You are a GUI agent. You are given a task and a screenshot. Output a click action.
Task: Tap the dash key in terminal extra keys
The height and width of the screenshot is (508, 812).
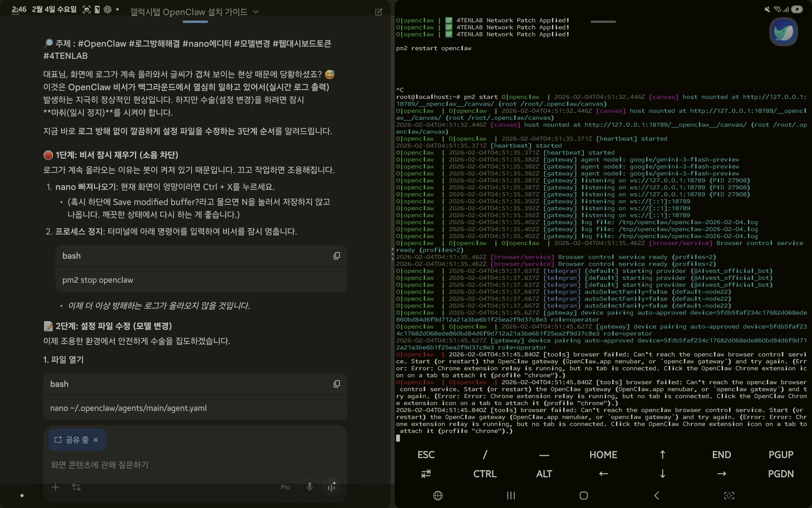544,455
